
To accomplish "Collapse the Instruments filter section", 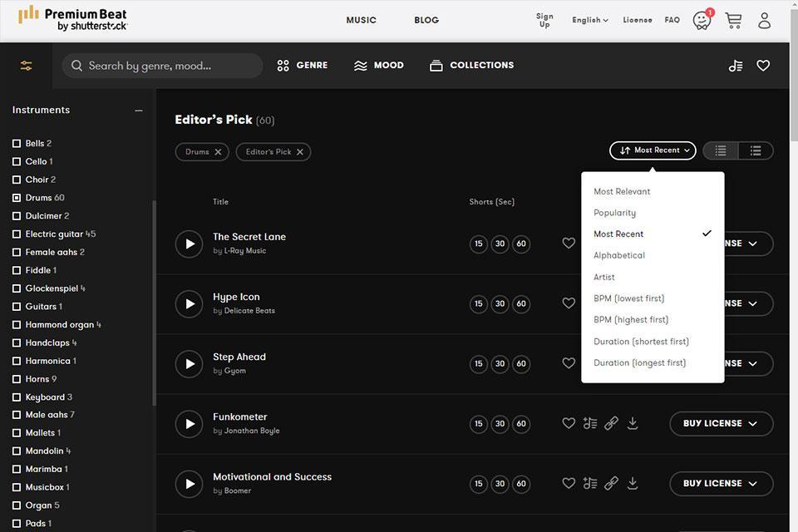I will (x=139, y=111).
